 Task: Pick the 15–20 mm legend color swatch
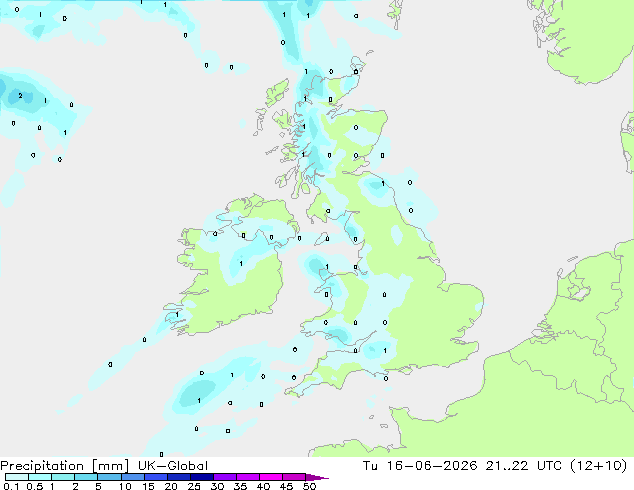click(x=155, y=477)
